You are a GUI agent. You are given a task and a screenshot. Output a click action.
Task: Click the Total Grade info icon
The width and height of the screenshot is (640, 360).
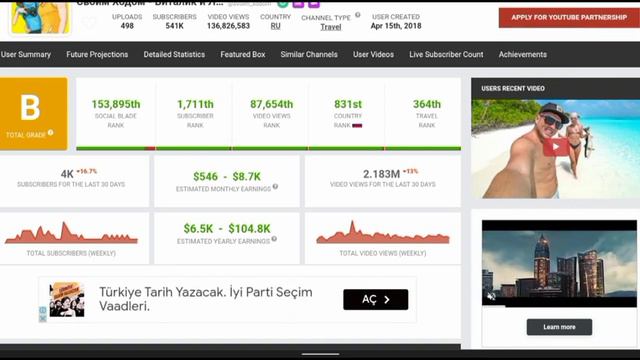pyautogui.click(x=51, y=132)
